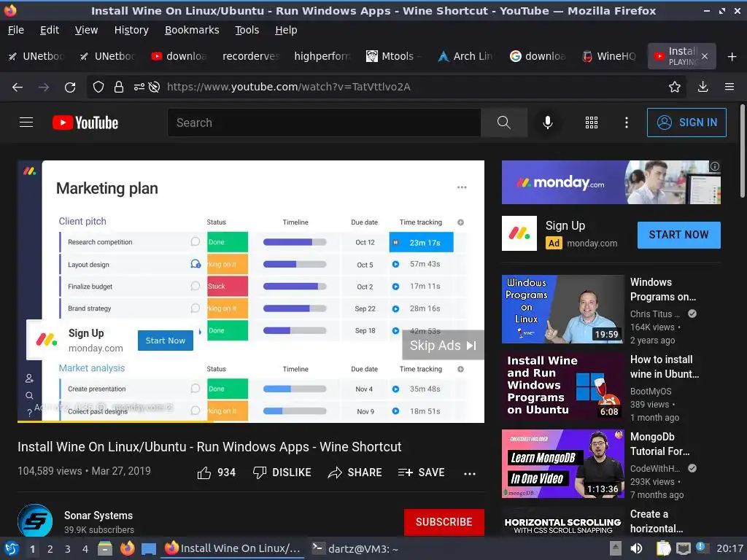Bookmark this page with the star
The height and width of the screenshot is (560, 747).
click(x=674, y=87)
